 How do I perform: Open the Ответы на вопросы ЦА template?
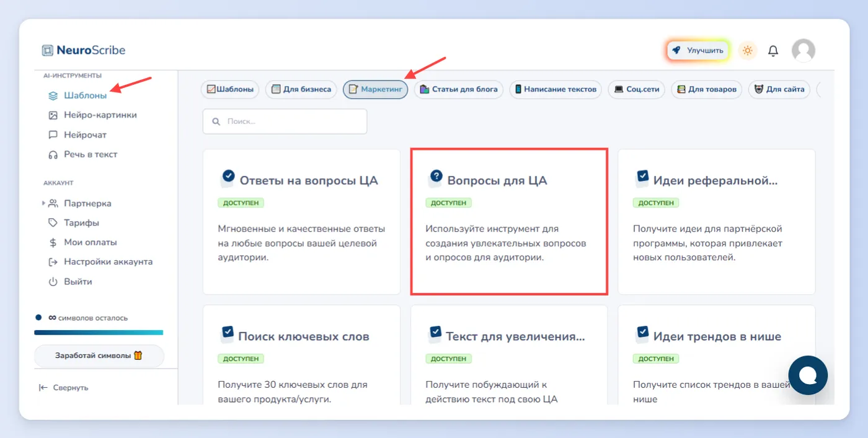pyautogui.click(x=301, y=222)
